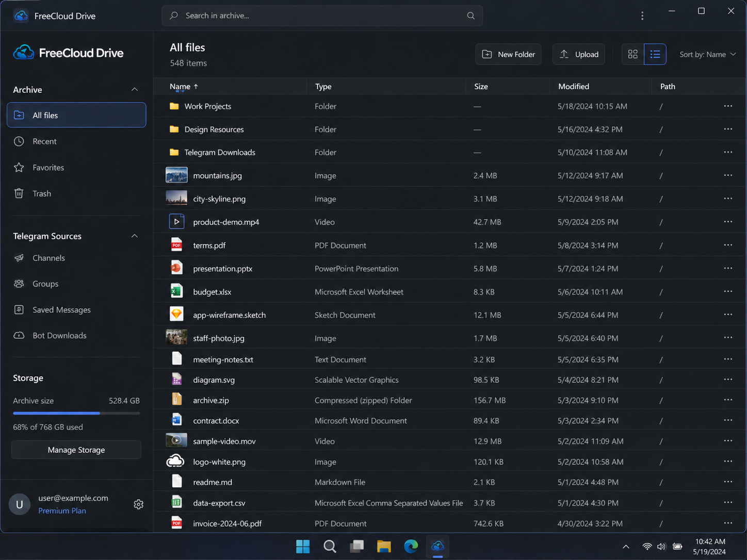Click the contract.docx Word icon
Viewport: 747px width, 560px height.
coord(176,420)
